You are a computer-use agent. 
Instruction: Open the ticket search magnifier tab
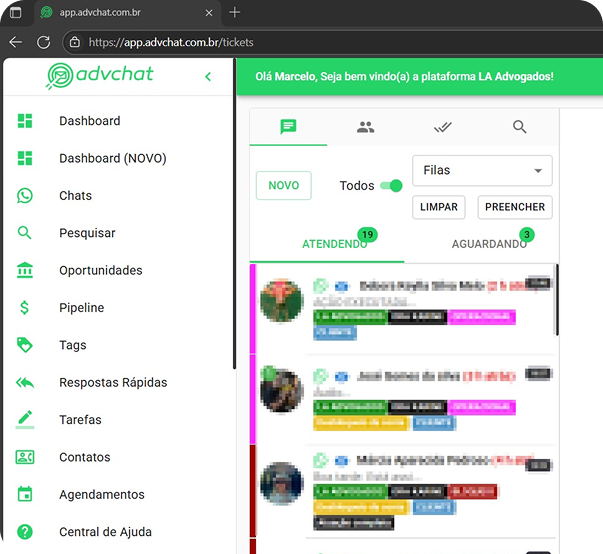pyautogui.click(x=520, y=127)
